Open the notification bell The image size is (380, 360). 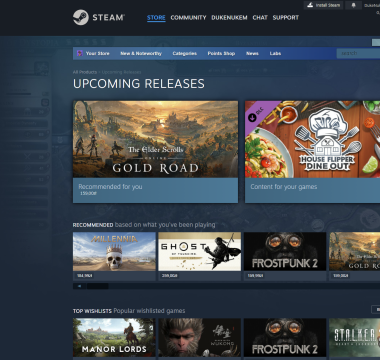click(353, 5)
